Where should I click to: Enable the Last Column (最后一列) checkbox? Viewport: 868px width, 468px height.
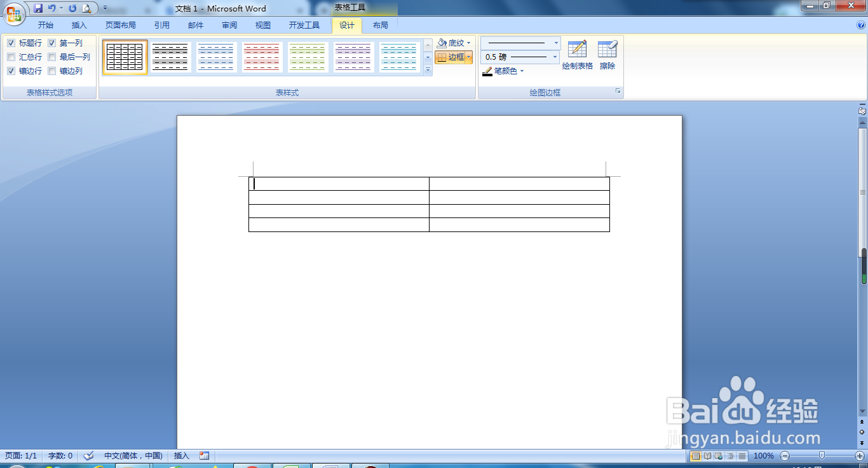click(x=52, y=57)
